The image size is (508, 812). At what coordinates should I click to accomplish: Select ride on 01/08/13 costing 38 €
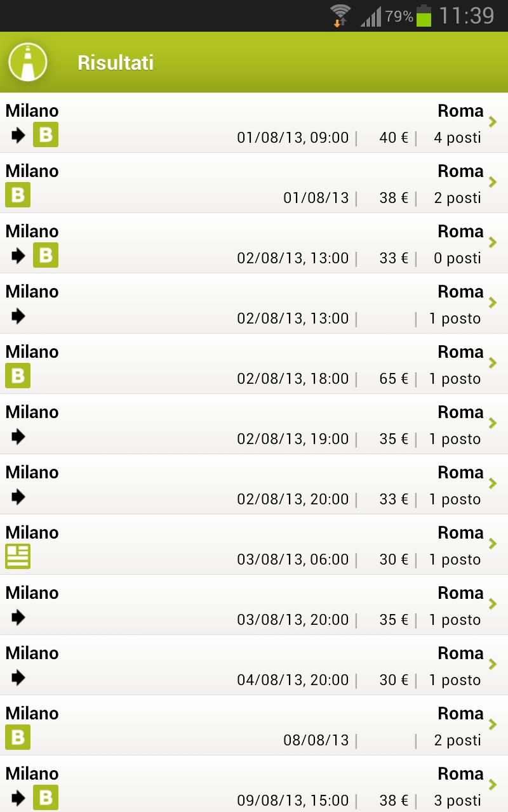tap(254, 183)
